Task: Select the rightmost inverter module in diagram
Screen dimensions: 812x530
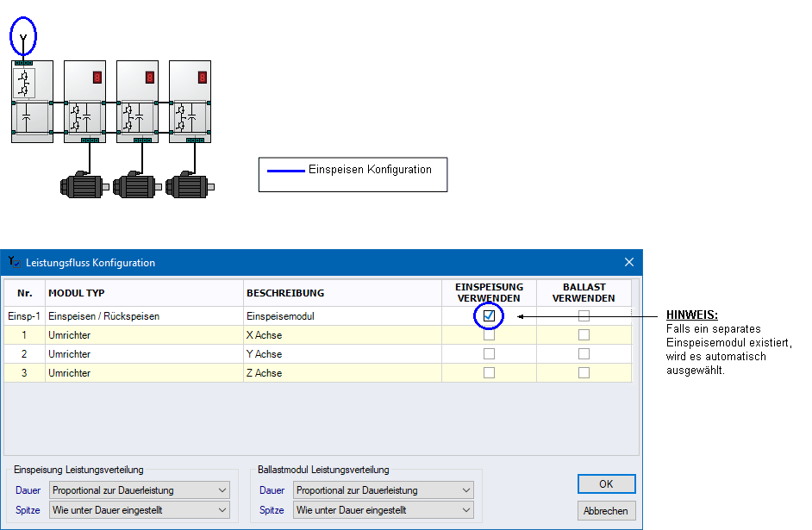Action: point(191,101)
